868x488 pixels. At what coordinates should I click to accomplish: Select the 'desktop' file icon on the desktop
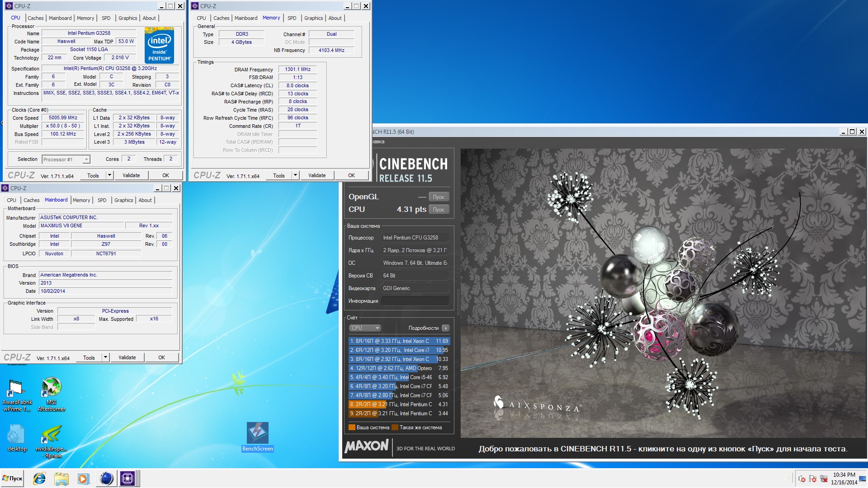17,438
